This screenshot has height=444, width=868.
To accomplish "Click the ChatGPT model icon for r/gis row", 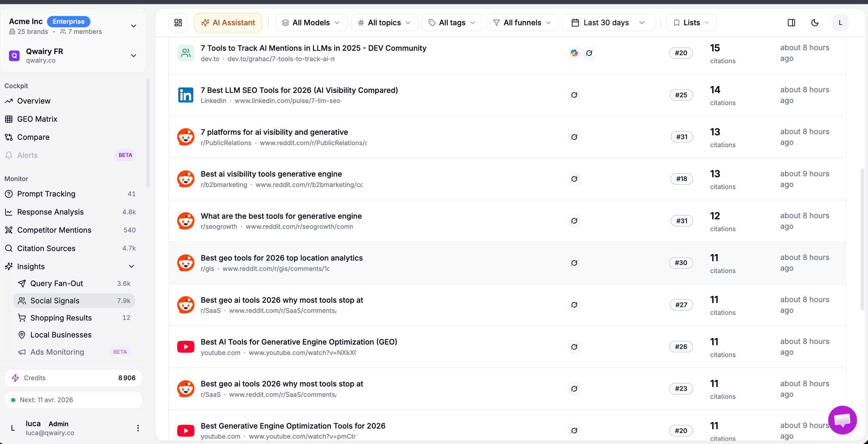I will tap(574, 263).
